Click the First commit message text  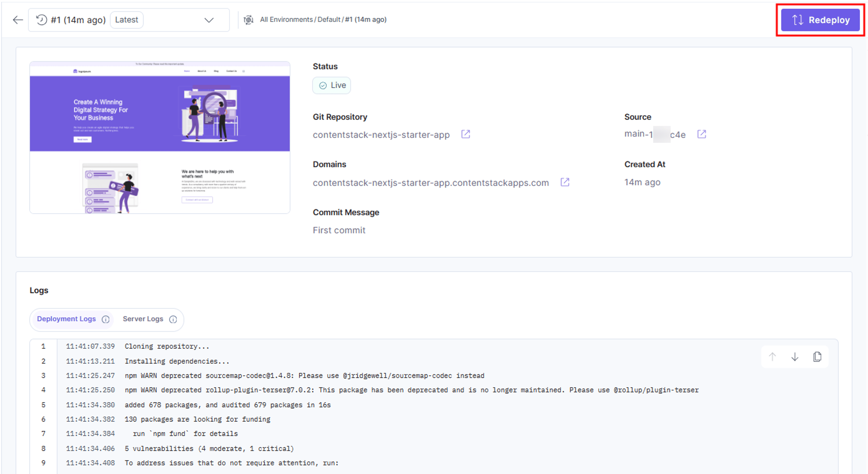339,230
